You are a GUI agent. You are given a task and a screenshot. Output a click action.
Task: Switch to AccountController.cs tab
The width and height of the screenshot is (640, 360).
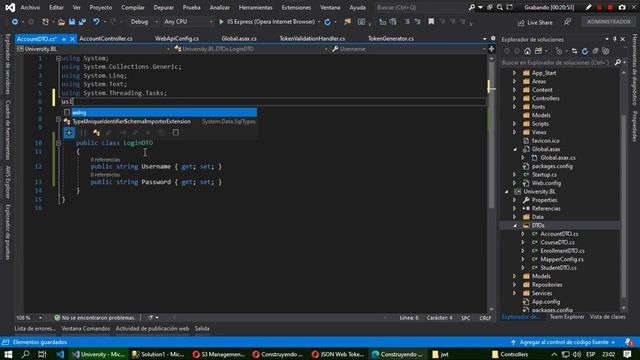click(106, 38)
